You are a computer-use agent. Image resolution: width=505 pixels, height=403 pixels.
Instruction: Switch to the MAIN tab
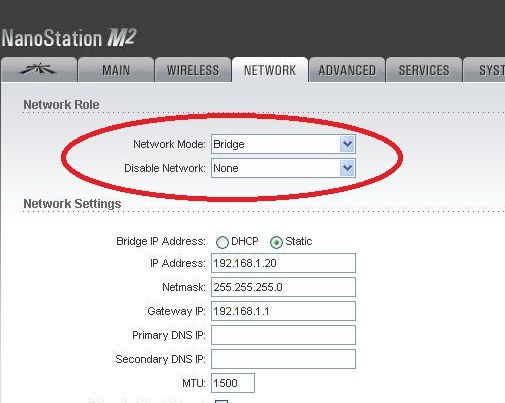tap(116, 70)
